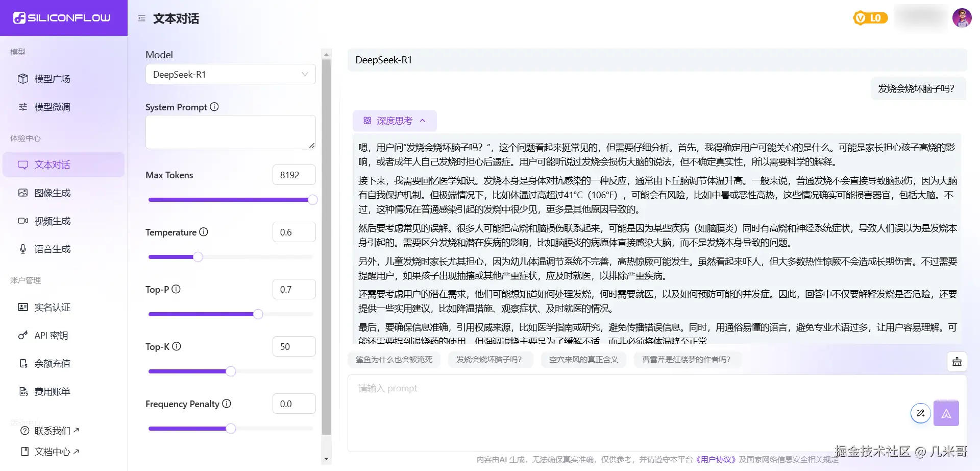This screenshot has height=471, width=980.
Task: Click the Temperature info tooltip icon
Action: (x=204, y=231)
